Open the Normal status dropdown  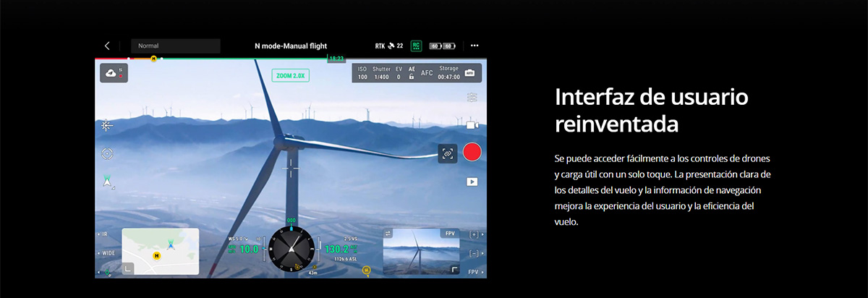[x=175, y=46]
